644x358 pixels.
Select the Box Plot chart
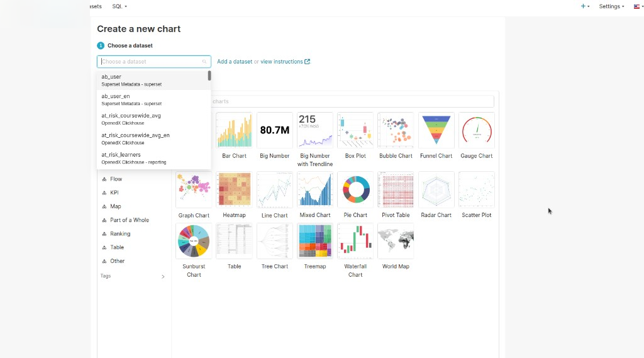(x=355, y=130)
